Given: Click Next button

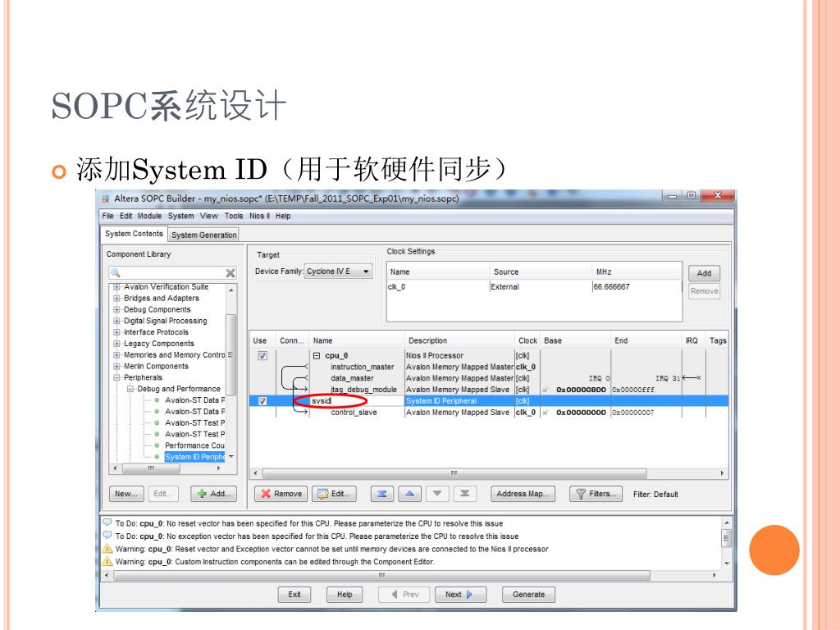Looking at the screenshot, I should pyautogui.click(x=459, y=595).
